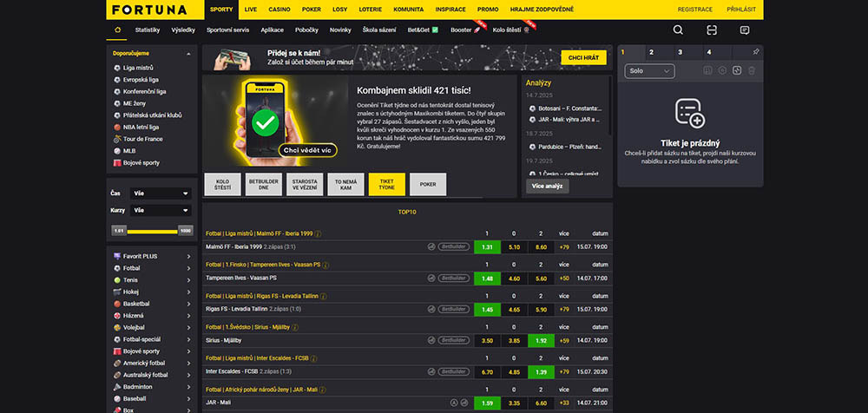Image resolution: width=868 pixels, height=413 pixels.
Task: Click the info icon next to Malmö FF header
Action: 319,233
